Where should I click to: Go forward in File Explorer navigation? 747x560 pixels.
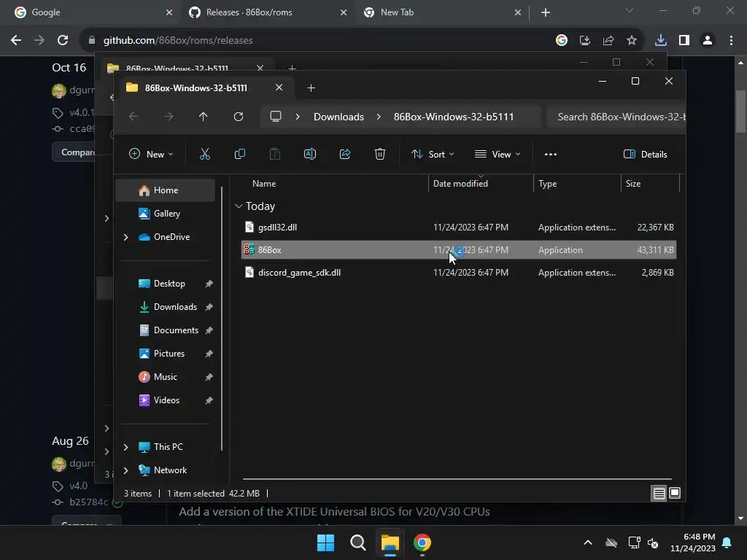pyautogui.click(x=169, y=117)
